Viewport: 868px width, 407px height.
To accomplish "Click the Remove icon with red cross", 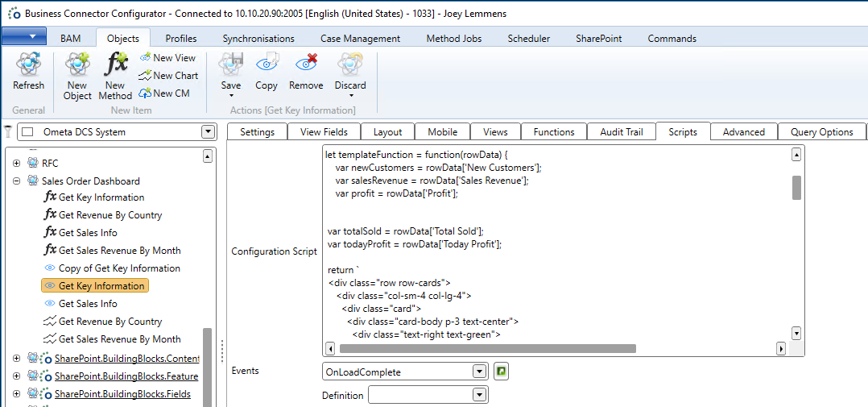I will [x=306, y=64].
